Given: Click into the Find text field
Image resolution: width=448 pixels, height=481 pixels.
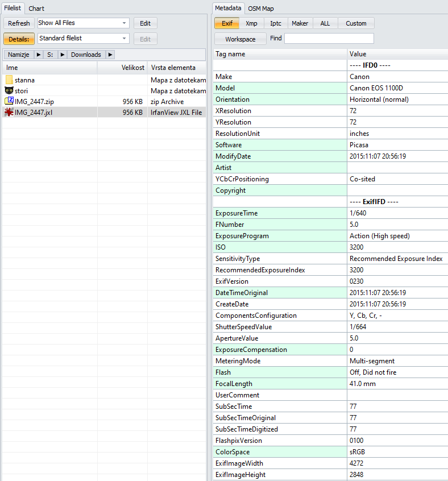Looking at the screenshot, I should [329, 39].
